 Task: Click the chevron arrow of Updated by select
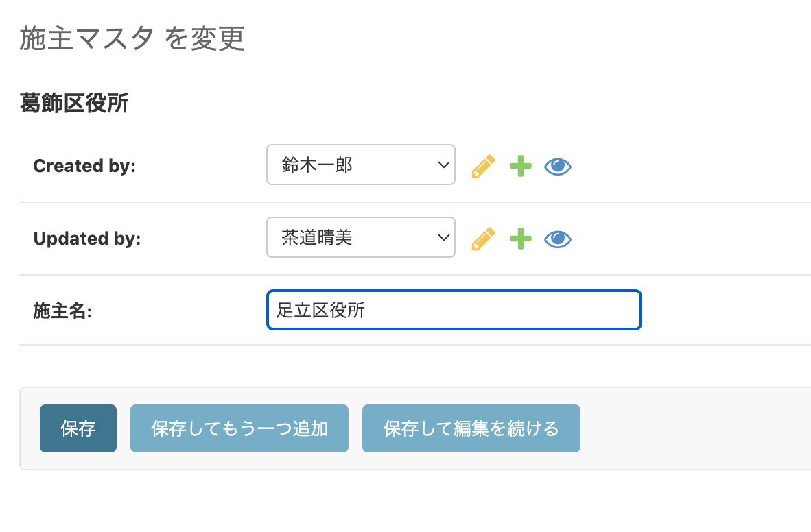pos(443,237)
